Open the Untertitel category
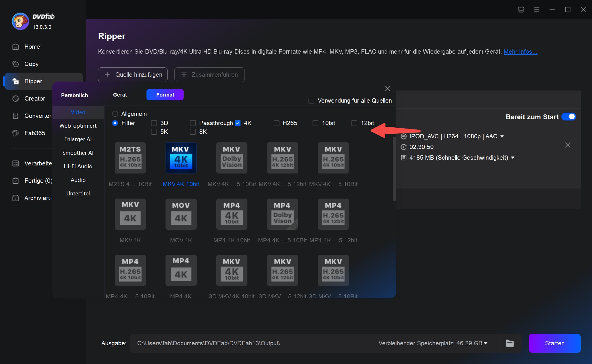The width and height of the screenshot is (592, 364). pos(78,193)
